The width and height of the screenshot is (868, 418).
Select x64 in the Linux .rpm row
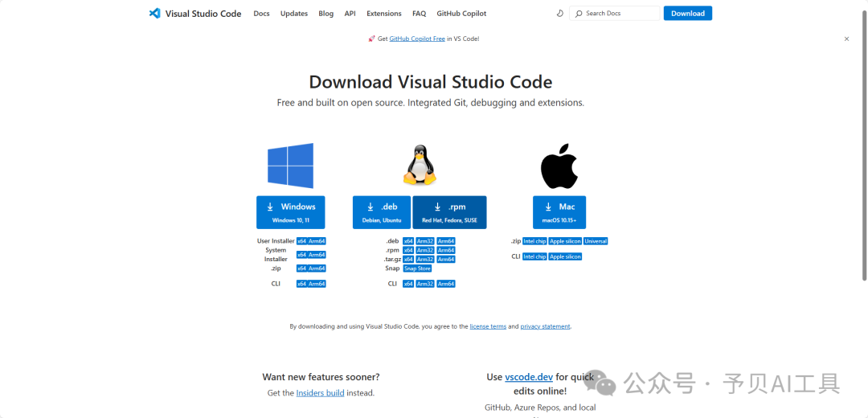click(408, 250)
